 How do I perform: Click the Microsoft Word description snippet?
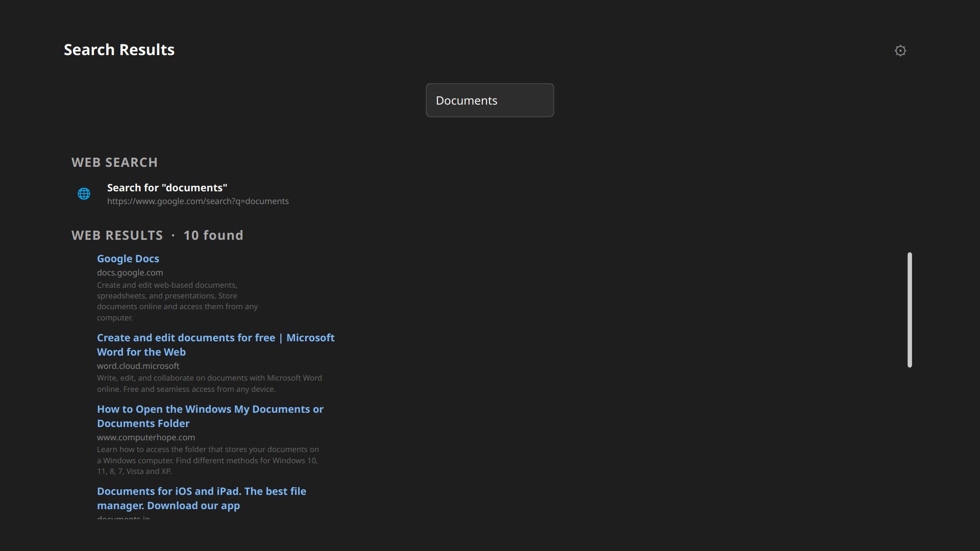point(209,383)
